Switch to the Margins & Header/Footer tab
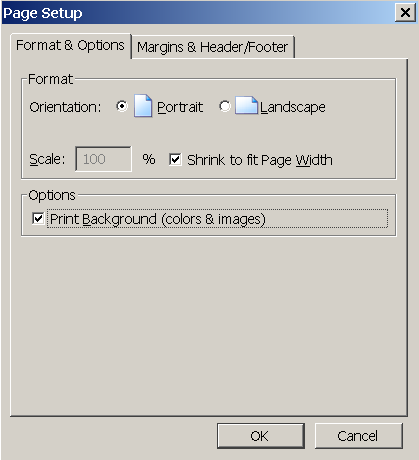Screen dimensions: 419x460 213,47
